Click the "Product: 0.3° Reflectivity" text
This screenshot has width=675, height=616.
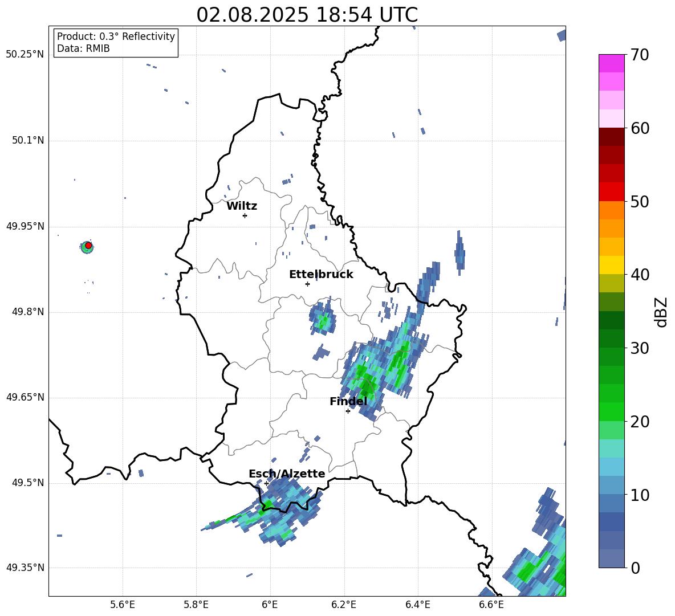116,36
